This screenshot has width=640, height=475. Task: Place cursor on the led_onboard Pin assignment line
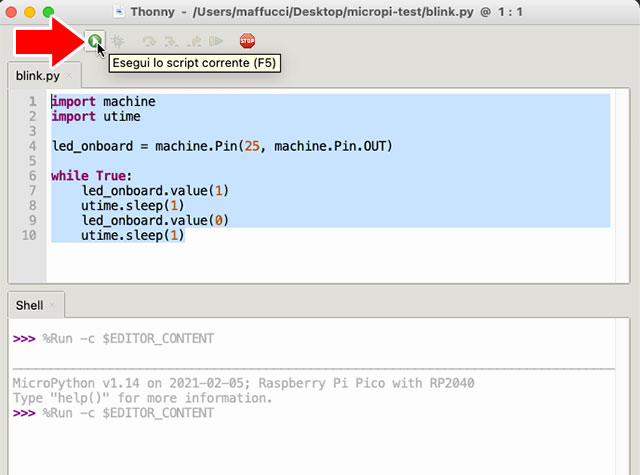click(x=222, y=146)
